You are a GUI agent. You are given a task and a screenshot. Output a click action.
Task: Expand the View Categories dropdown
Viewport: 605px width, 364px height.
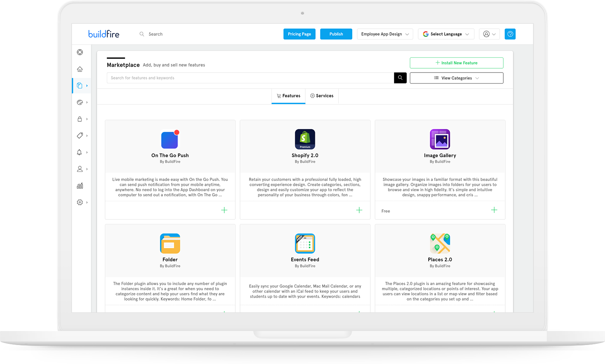point(456,78)
